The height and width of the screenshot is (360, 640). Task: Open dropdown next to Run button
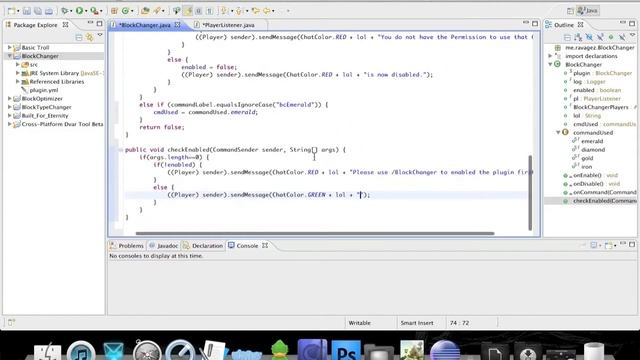(x=86, y=11)
